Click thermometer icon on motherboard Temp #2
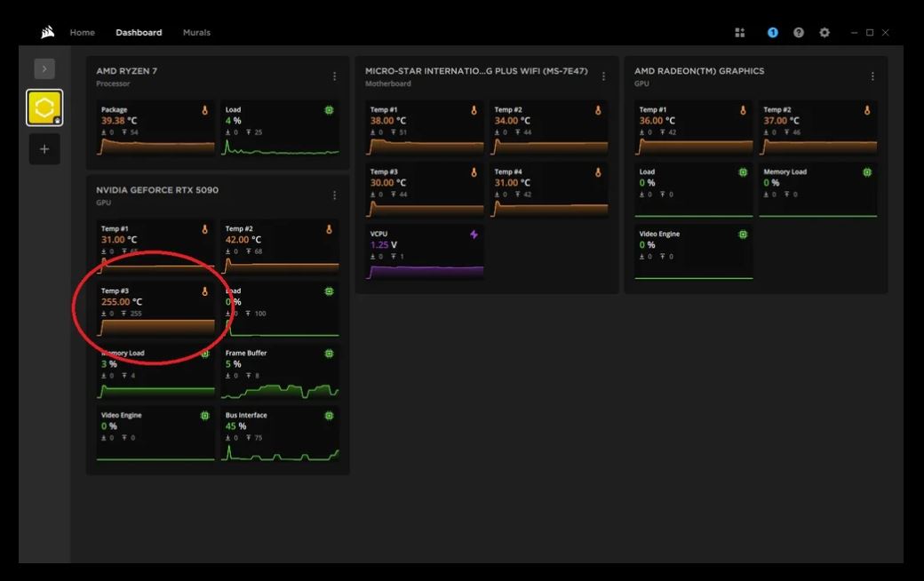Image resolution: width=924 pixels, height=581 pixels. [598, 110]
